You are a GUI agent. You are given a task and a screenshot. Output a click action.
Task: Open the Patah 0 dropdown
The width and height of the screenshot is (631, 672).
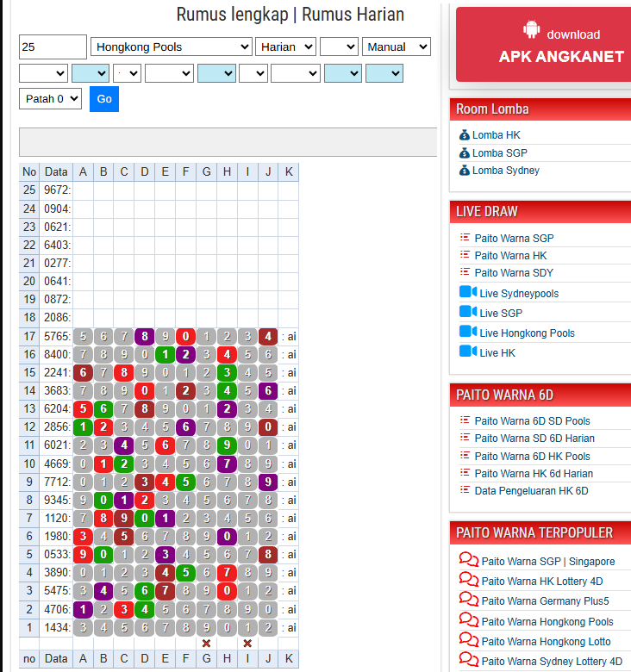tap(50, 98)
